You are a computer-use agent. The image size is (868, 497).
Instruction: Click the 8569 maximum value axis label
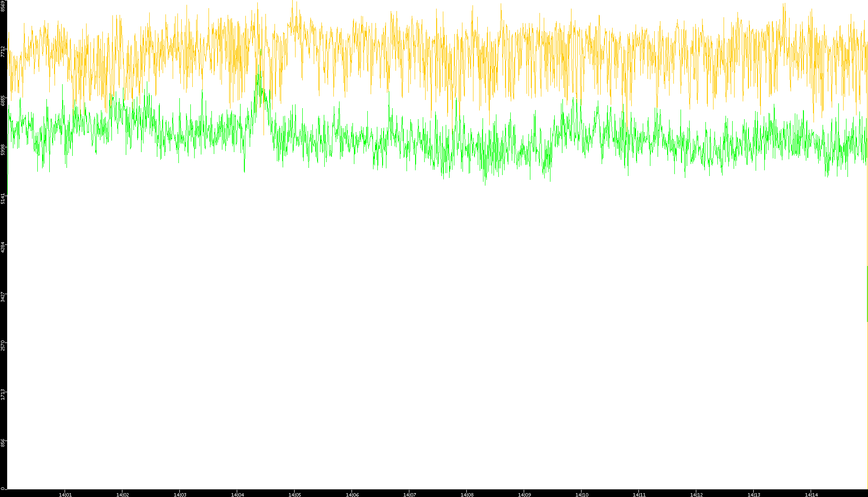3,6
